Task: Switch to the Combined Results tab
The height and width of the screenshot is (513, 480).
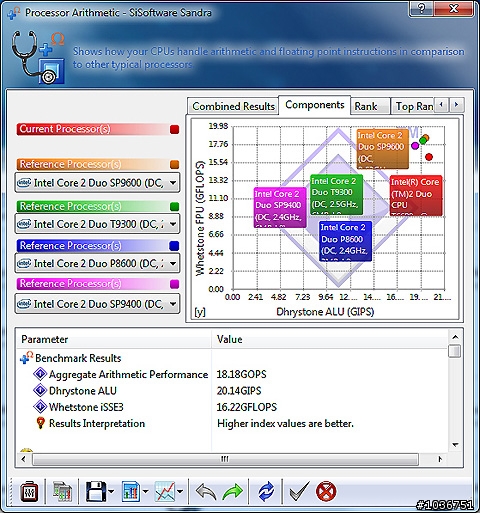Action: (233, 106)
